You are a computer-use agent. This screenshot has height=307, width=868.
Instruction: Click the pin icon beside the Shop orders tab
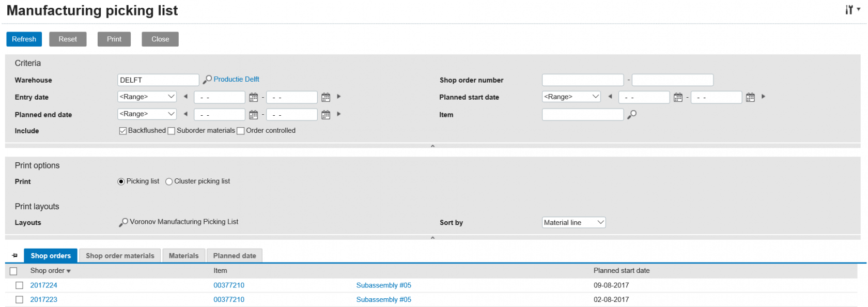[x=14, y=256]
